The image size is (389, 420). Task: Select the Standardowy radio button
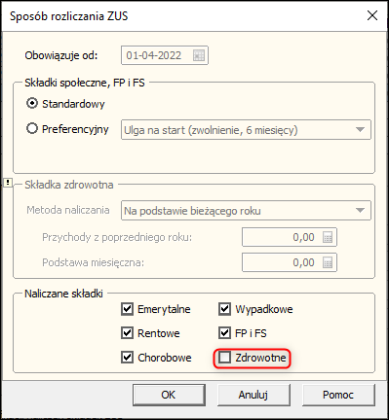(x=32, y=104)
